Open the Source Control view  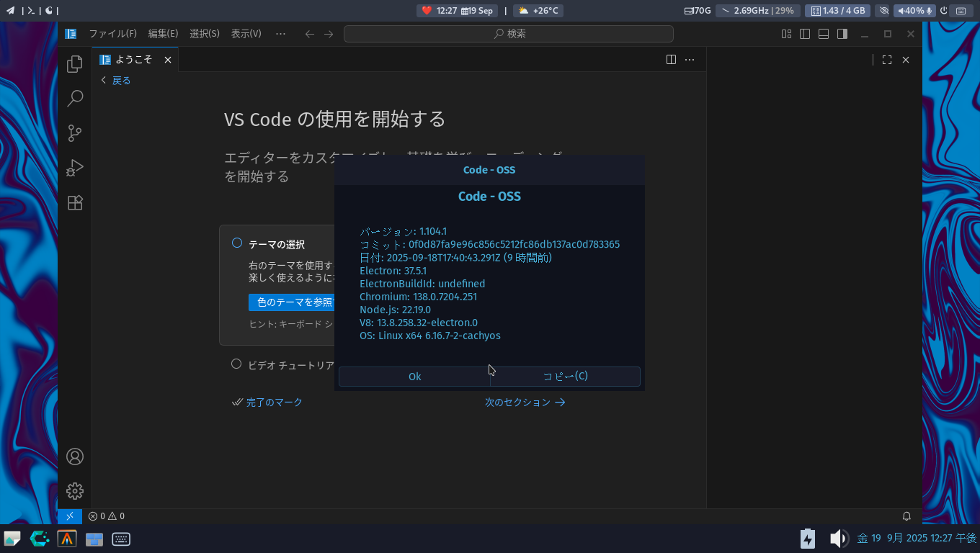tap(75, 133)
